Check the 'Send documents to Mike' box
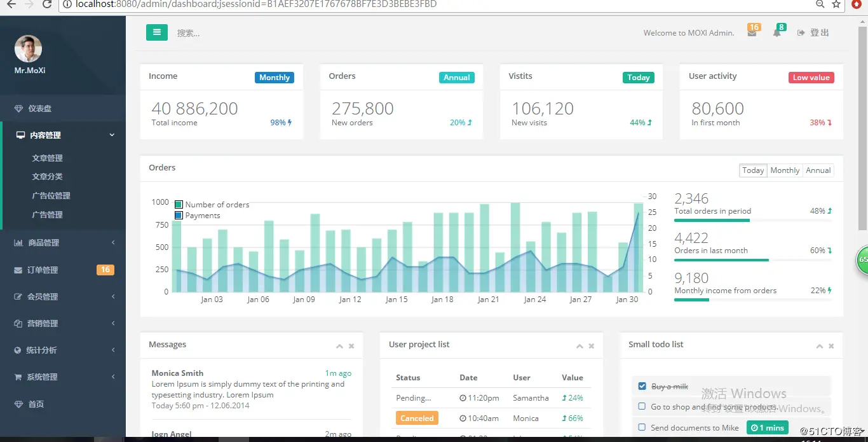868x442 pixels. point(642,427)
